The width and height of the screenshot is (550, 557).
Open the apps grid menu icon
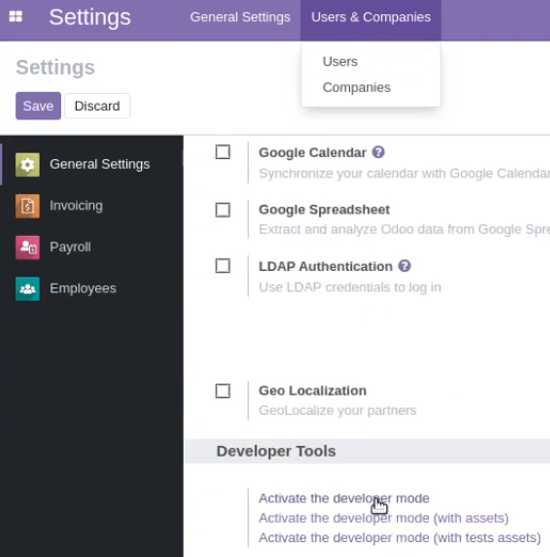tap(16, 17)
